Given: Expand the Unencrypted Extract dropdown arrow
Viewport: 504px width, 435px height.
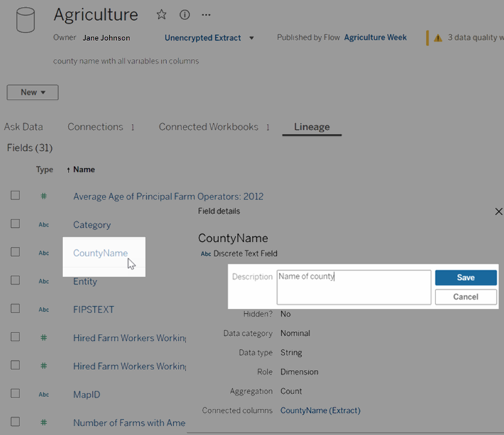Looking at the screenshot, I should [x=251, y=38].
